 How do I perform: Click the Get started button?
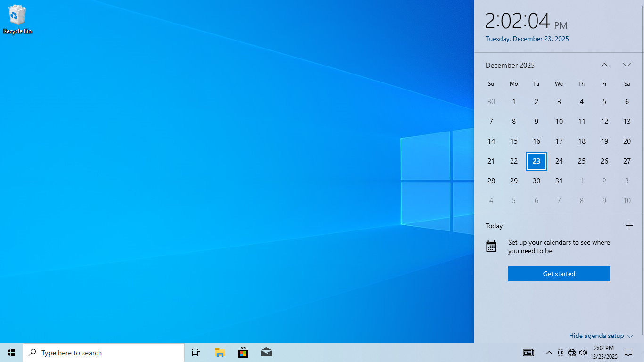[559, 274]
